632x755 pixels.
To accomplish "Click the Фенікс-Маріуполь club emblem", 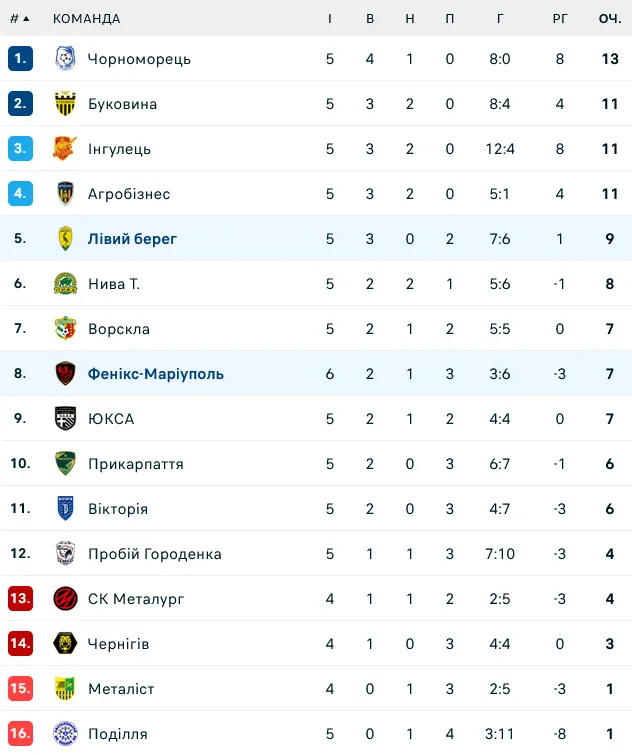I will (x=65, y=373).
